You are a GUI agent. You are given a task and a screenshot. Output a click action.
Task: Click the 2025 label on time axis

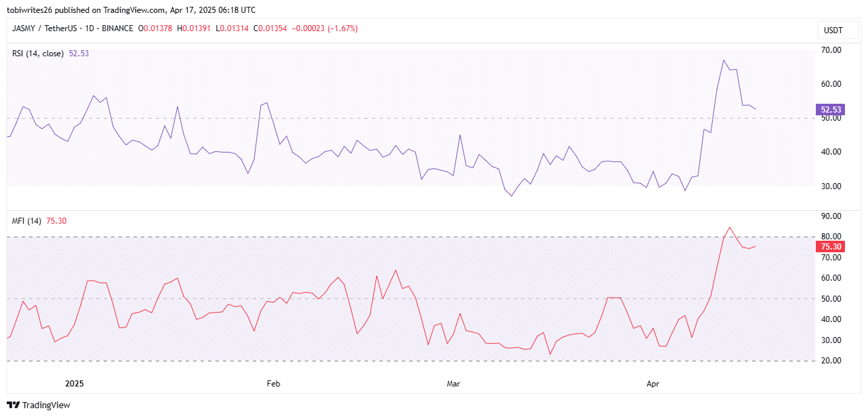pyautogui.click(x=74, y=384)
